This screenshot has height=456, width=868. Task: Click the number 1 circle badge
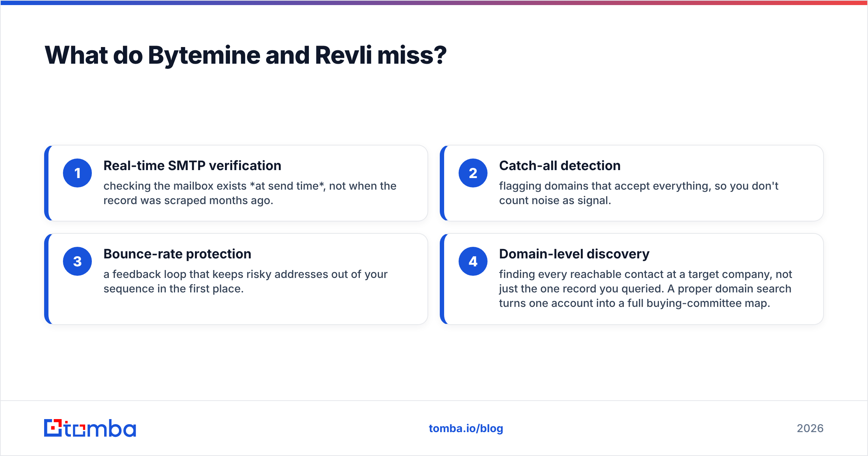point(77,173)
